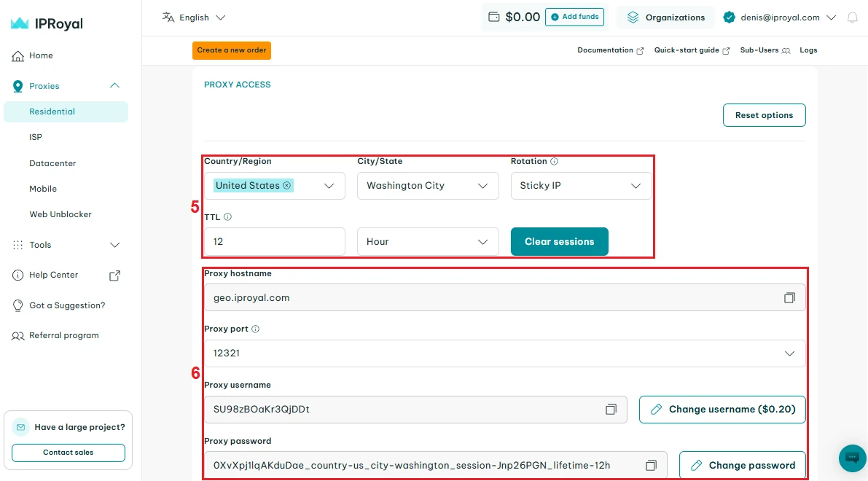Remove the United States country tag
The width and height of the screenshot is (868, 481).
point(287,186)
